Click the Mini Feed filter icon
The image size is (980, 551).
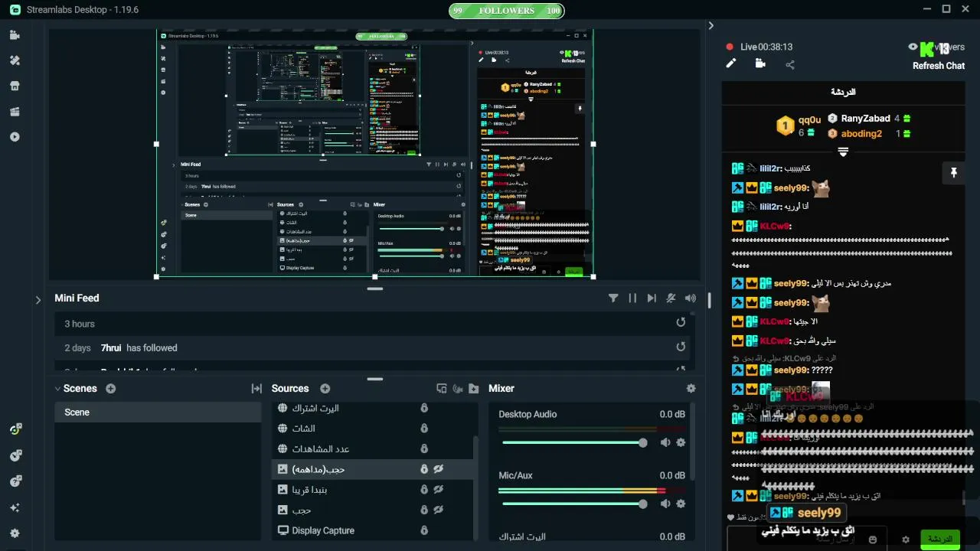pyautogui.click(x=613, y=298)
